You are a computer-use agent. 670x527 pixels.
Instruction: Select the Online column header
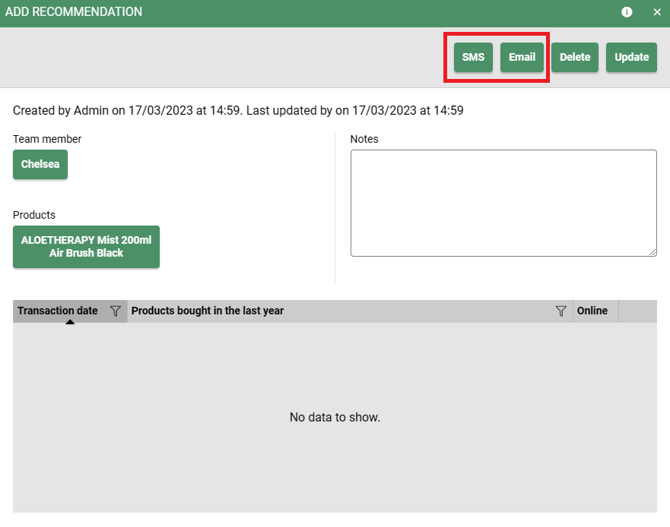(x=592, y=311)
